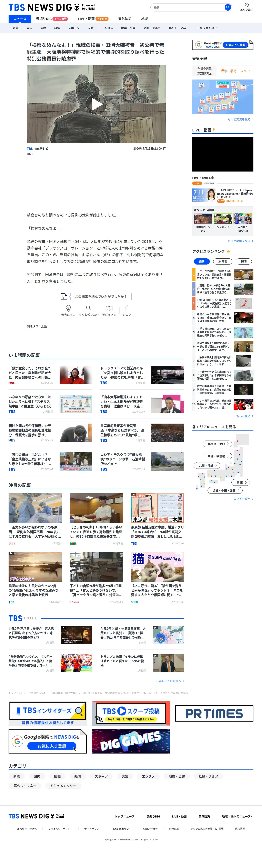The width and height of the screenshot is (262, 868).
Task: Open the 九州・沖縄 area news
Action: tap(207, 465)
